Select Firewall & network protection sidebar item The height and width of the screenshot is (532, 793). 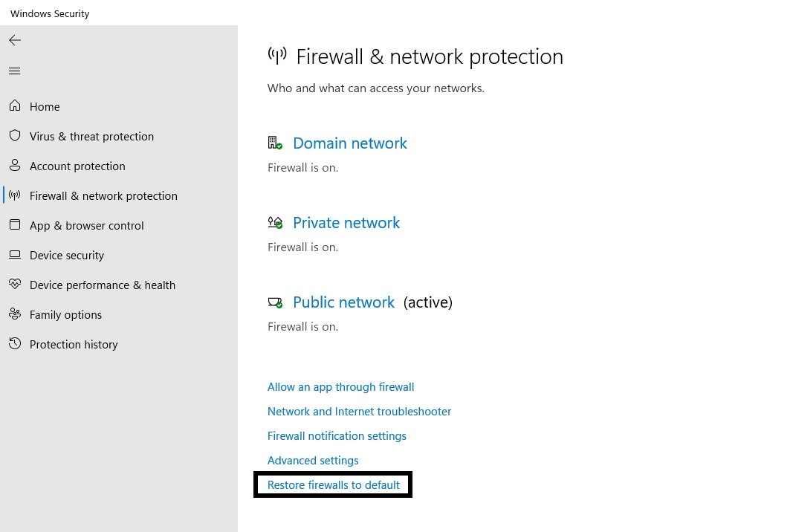(103, 196)
